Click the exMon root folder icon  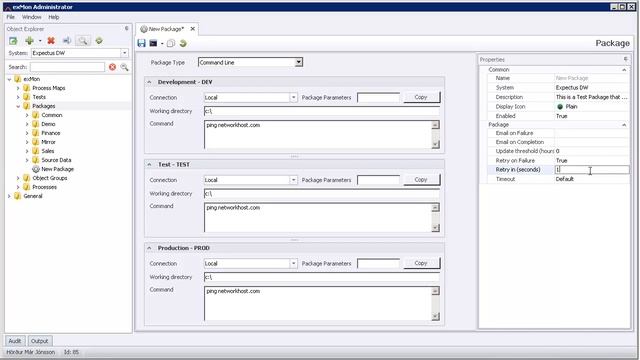coord(18,79)
